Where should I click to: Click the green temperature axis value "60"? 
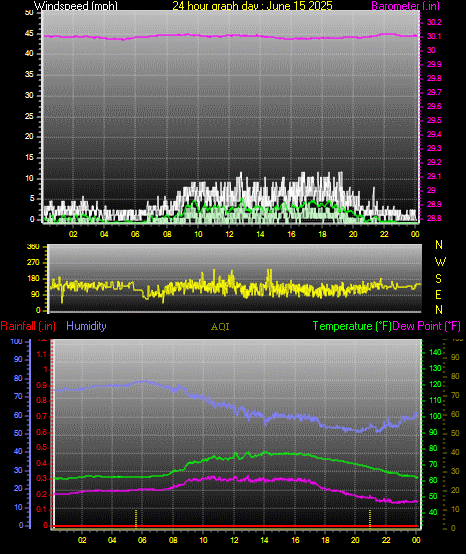pyautogui.click(x=433, y=481)
